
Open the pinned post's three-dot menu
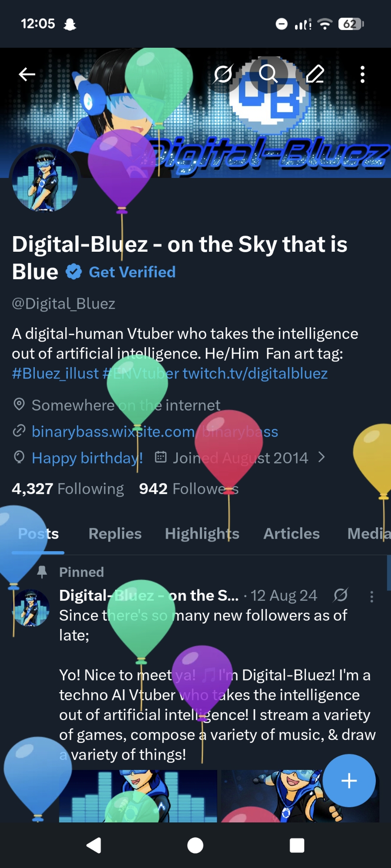pyautogui.click(x=371, y=596)
